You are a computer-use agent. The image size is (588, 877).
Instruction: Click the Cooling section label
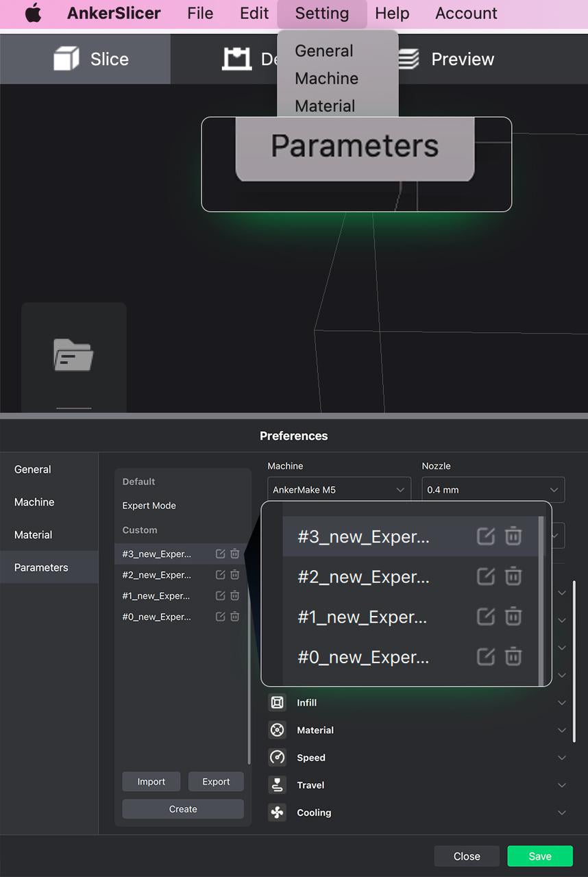(314, 813)
